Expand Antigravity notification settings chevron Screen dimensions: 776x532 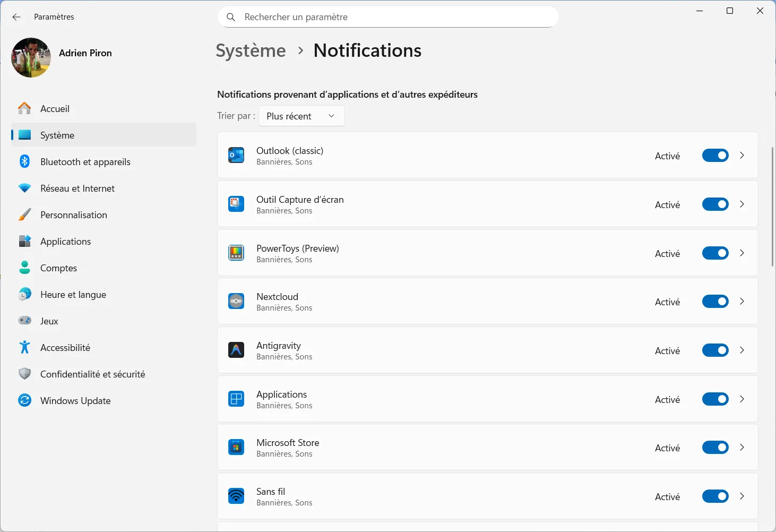(x=741, y=350)
